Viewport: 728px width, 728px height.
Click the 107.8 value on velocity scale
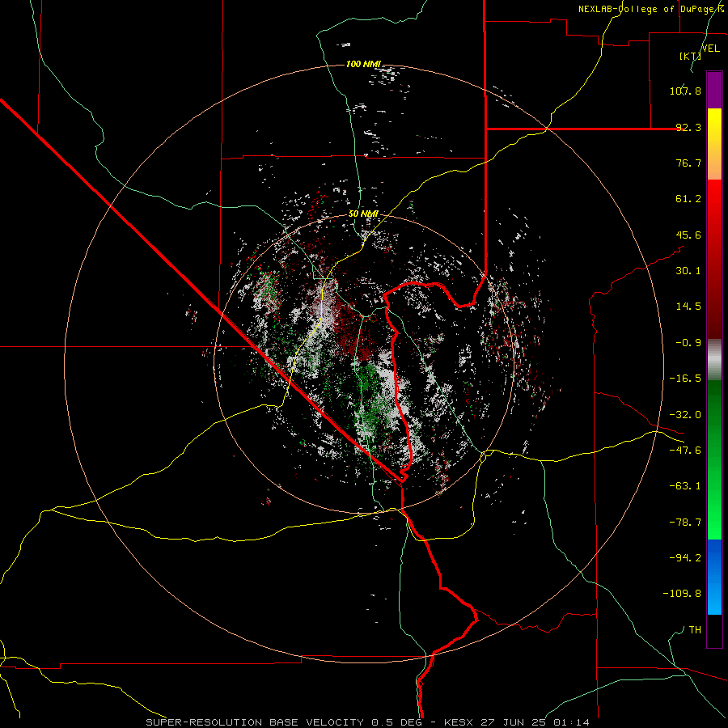(685, 91)
